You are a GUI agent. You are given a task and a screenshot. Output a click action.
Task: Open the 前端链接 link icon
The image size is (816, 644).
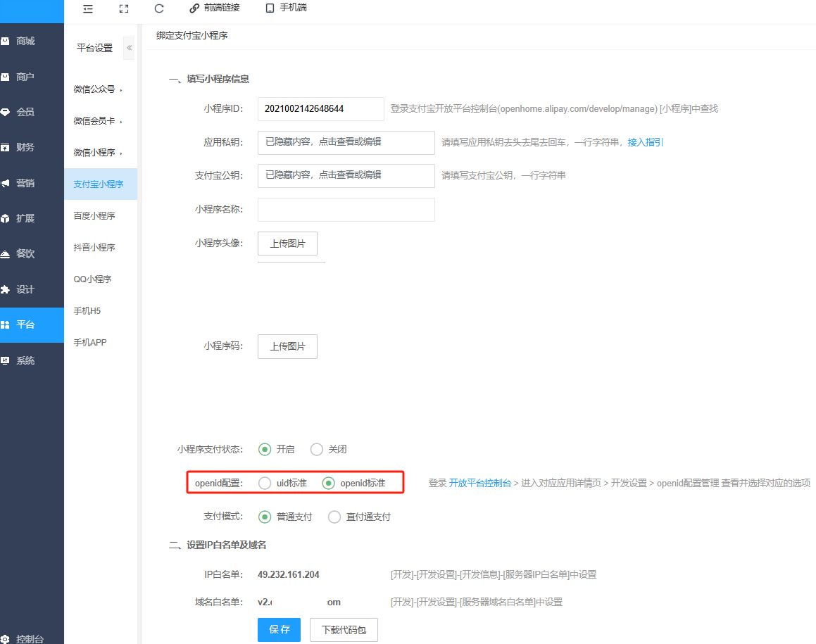pyautogui.click(x=215, y=8)
